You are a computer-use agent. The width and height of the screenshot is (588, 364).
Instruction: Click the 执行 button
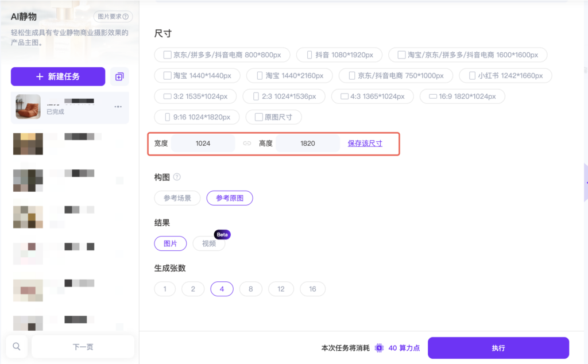(x=498, y=348)
